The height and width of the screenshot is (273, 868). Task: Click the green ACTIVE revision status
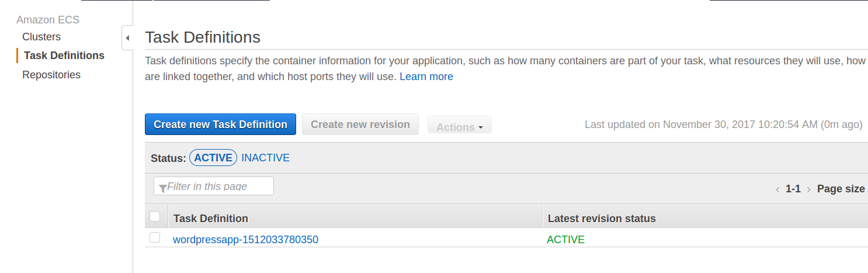pos(565,240)
